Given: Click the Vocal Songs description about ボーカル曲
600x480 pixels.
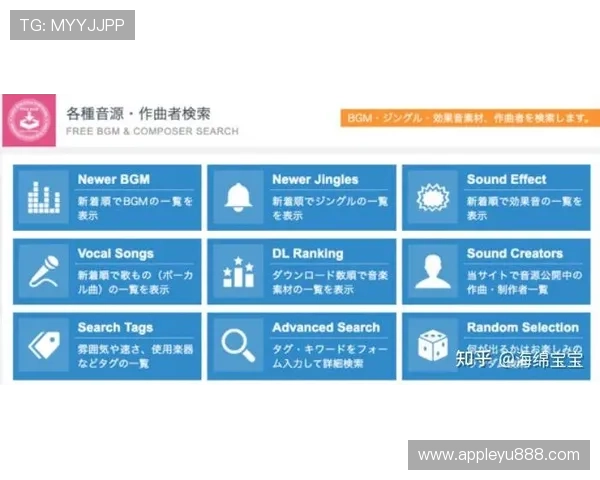Looking at the screenshot, I should pyautogui.click(x=135, y=282).
